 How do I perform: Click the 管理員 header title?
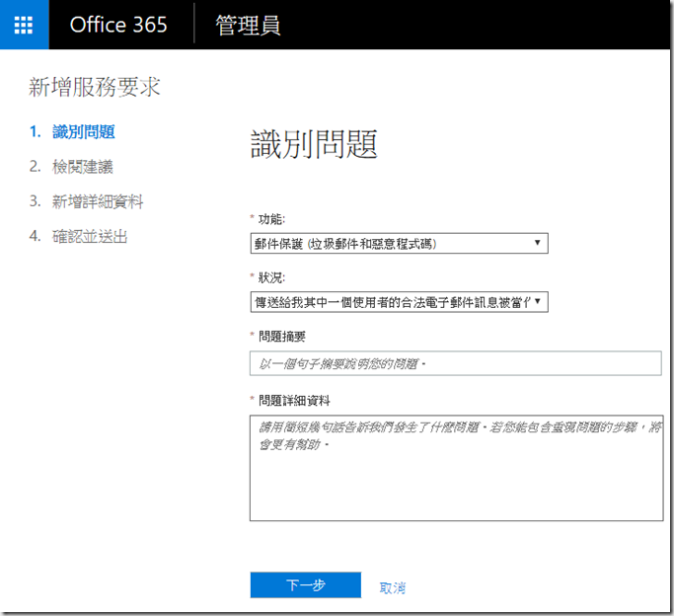pyautogui.click(x=250, y=25)
